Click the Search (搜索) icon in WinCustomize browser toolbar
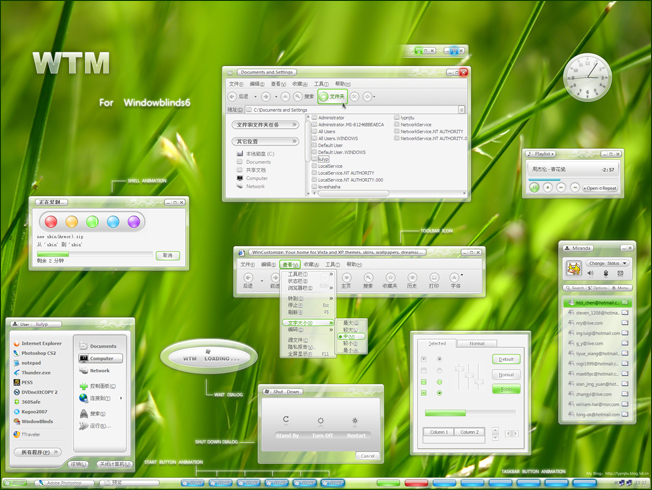The width and height of the screenshot is (652, 490). [368, 277]
